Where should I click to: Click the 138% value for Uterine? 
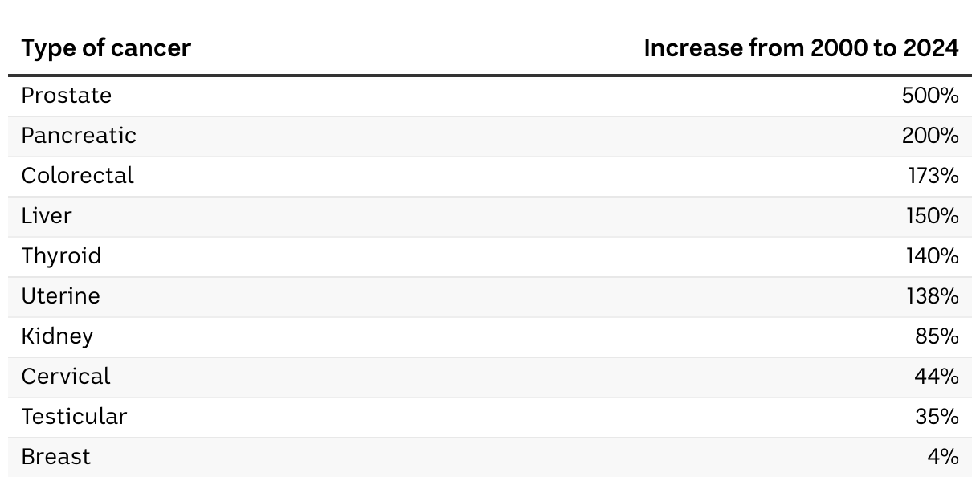click(932, 296)
